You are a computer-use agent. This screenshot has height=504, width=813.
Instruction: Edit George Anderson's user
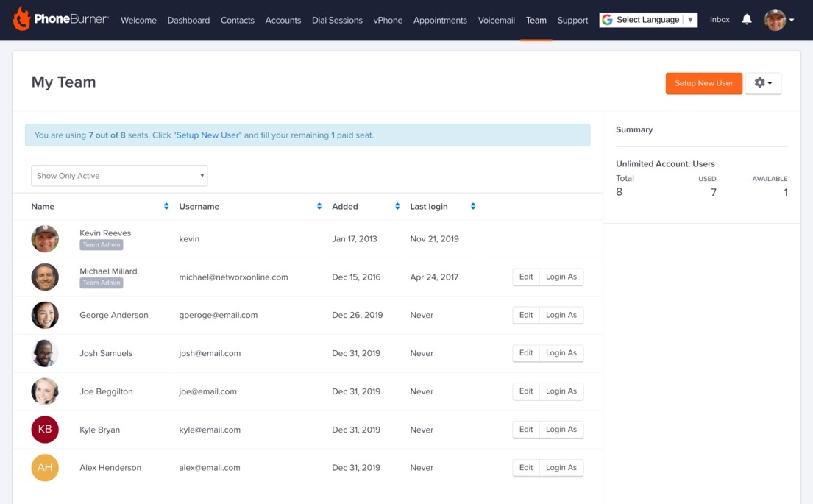point(526,315)
